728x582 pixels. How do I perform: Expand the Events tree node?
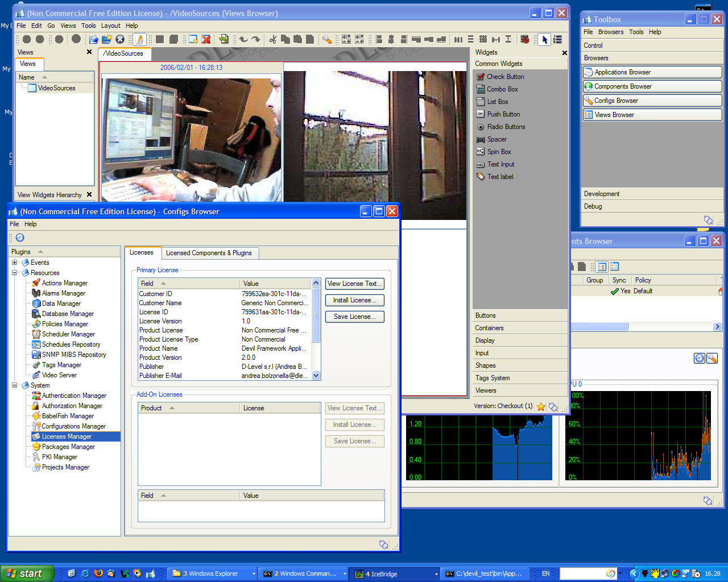point(15,263)
